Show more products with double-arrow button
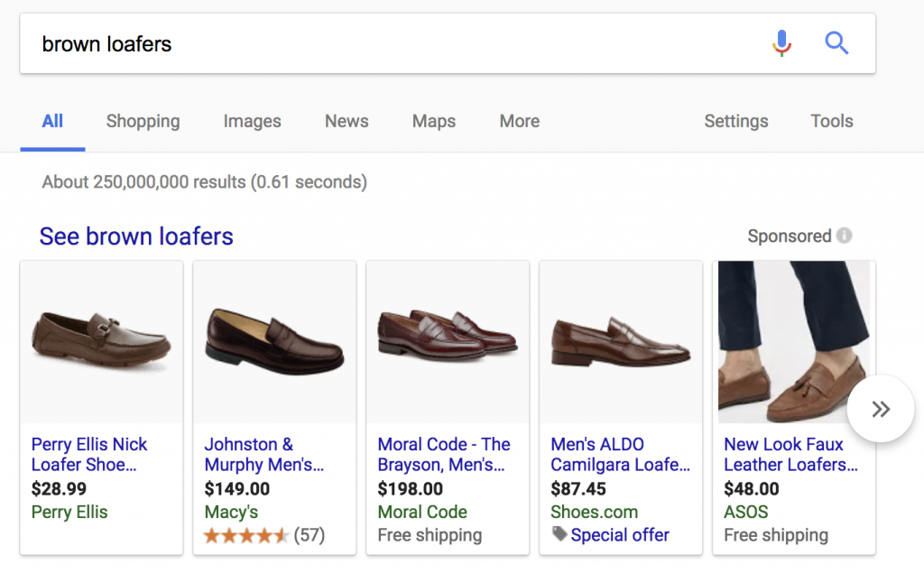 coord(881,409)
